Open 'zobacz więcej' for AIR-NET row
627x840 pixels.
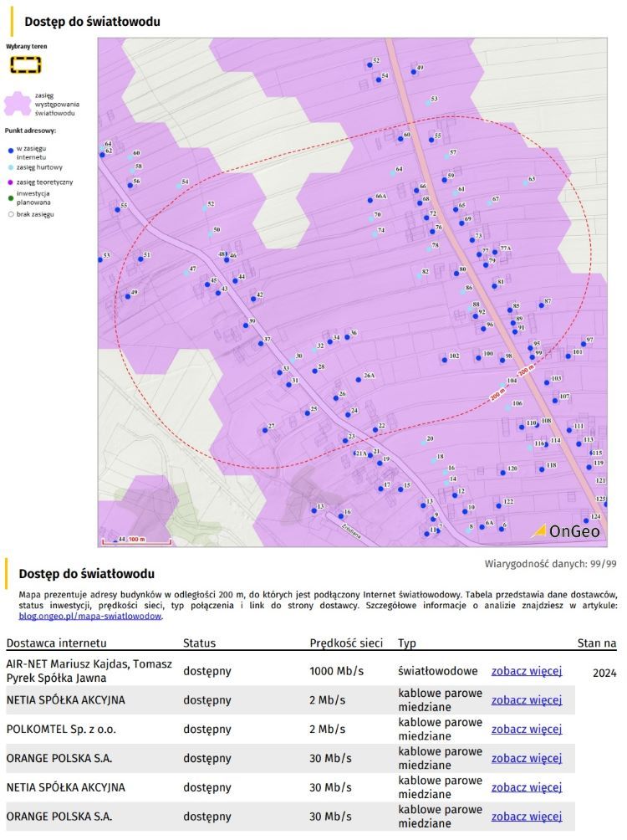click(x=527, y=671)
